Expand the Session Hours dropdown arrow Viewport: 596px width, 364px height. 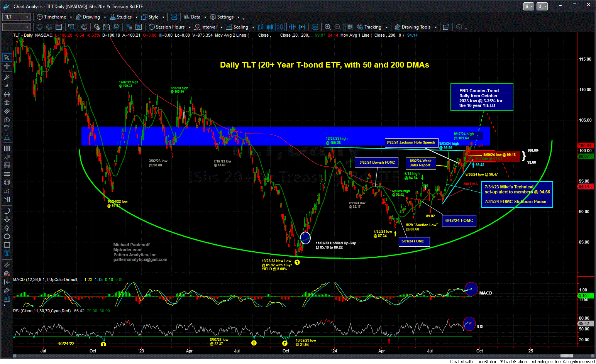click(x=189, y=27)
